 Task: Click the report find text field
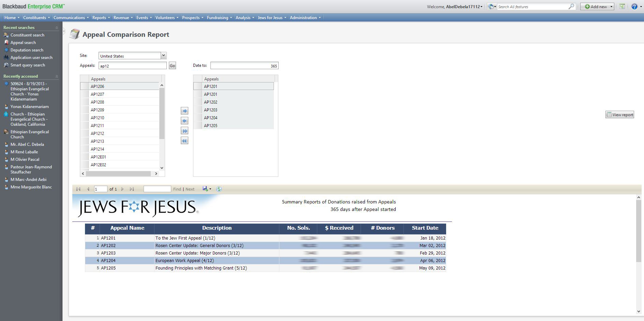[157, 189]
